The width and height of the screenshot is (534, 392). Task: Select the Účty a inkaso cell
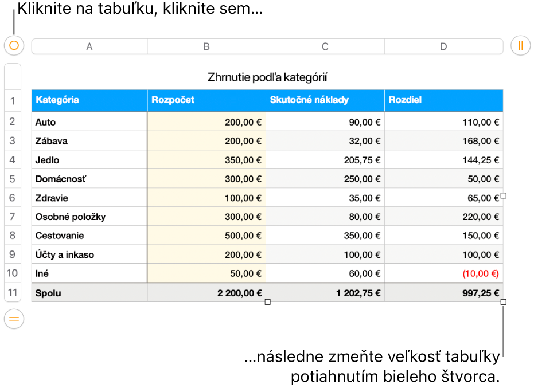point(89,254)
